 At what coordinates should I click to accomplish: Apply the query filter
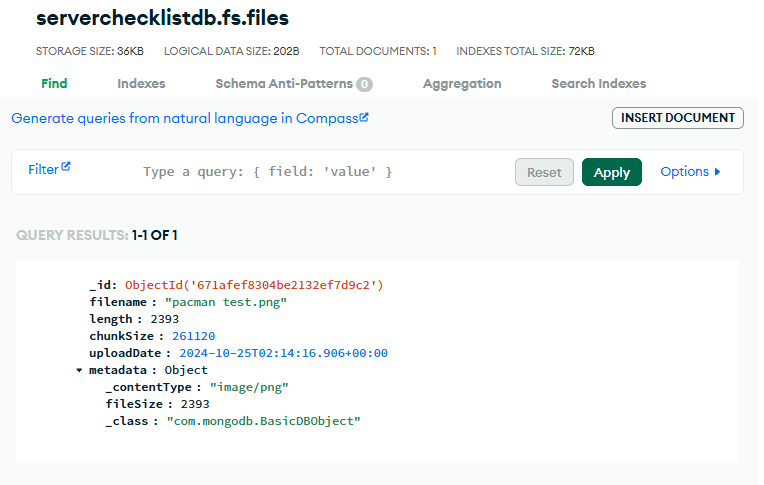click(611, 172)
